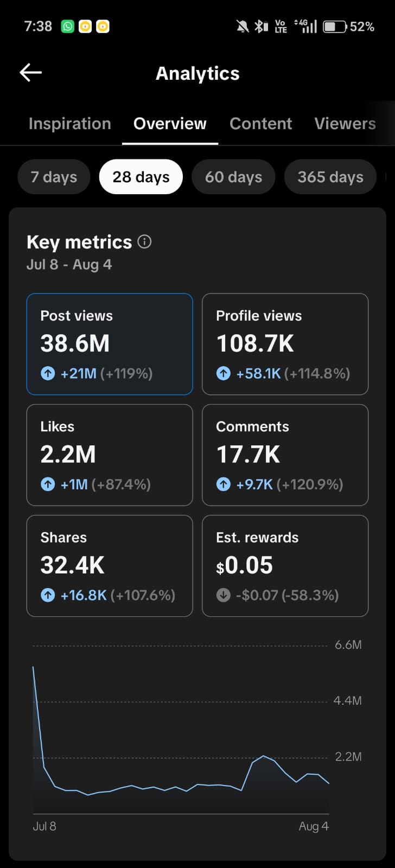Switch to the Inspiration tab

tap(69, 124)
